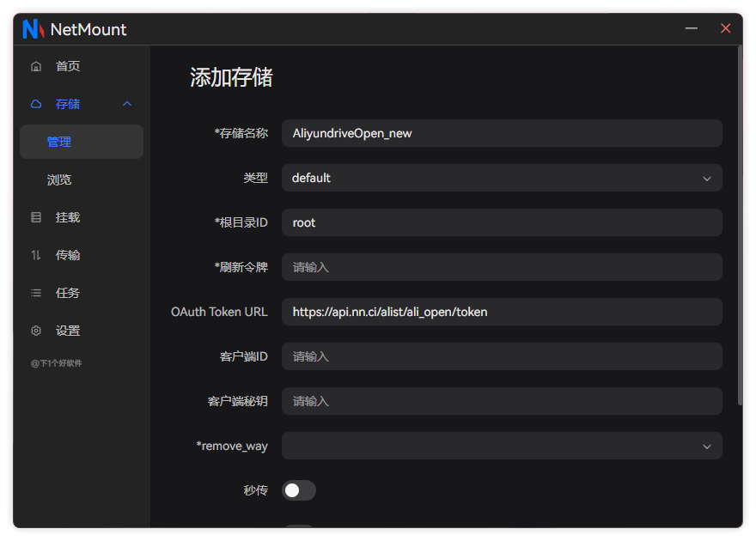756x541 pixels.
Task: Open the 类型 default dropdown
Action: (x=502, y=178)
